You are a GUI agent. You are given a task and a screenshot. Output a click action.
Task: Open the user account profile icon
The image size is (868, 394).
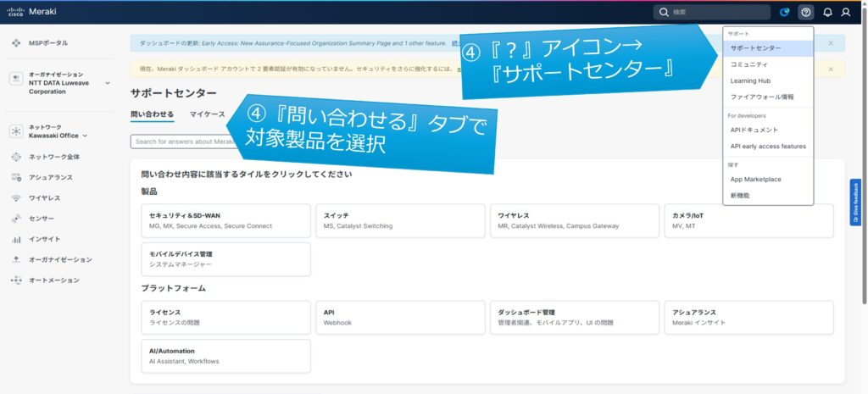point(845,13)
